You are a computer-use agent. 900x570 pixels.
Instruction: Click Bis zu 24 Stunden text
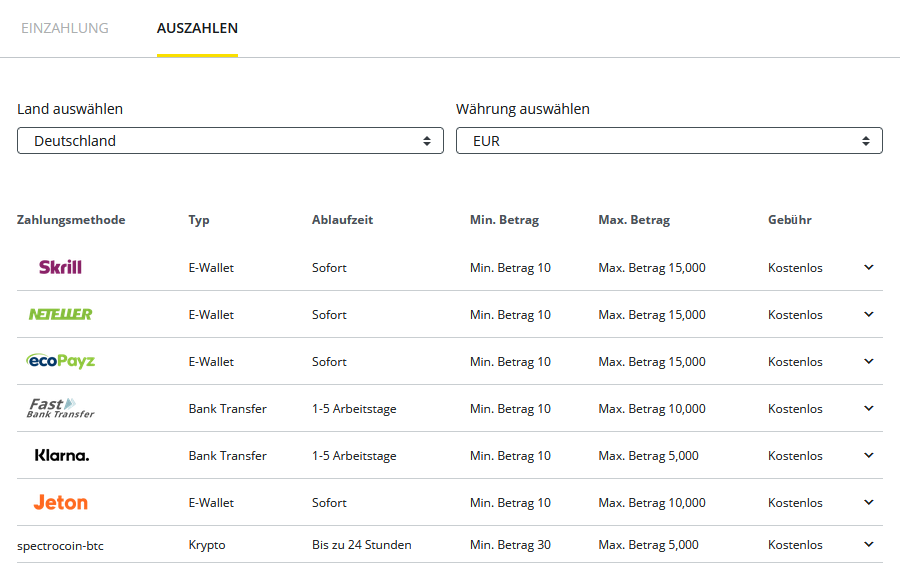click(x=362, y=545)
